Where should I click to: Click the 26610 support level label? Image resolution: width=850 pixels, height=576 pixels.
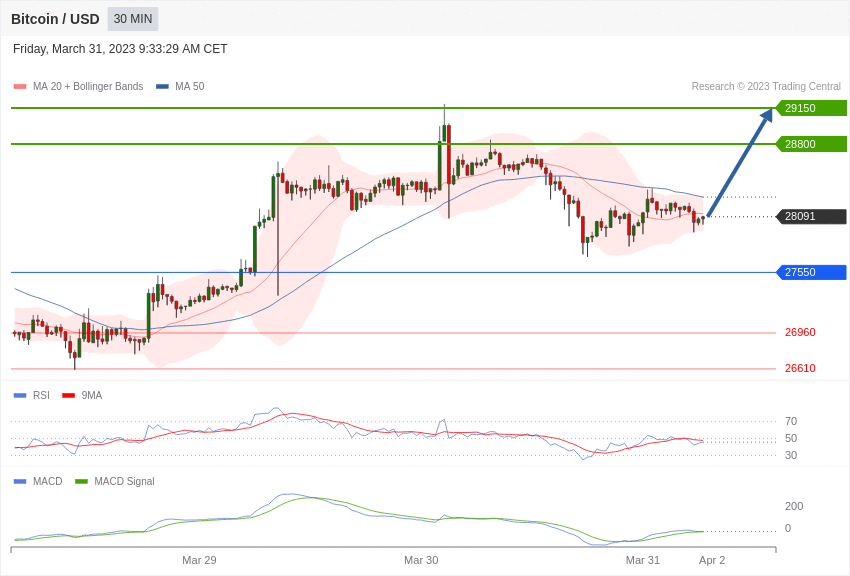click(x=800, y=368)
